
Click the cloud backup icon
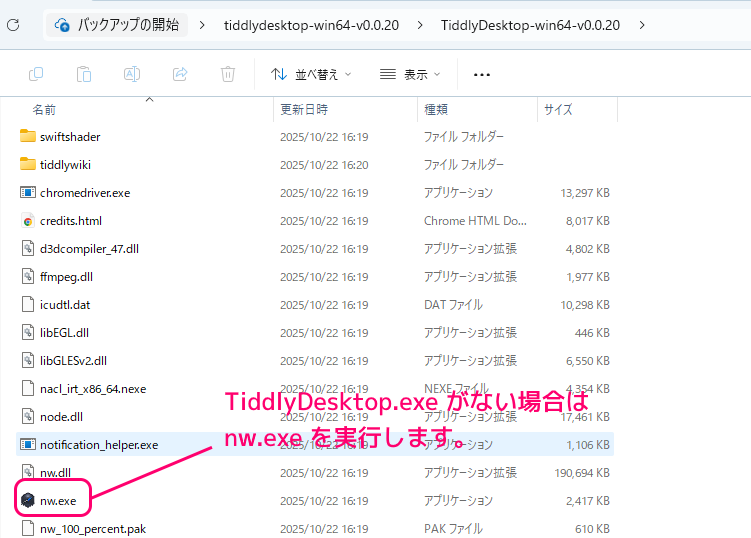tap(62, 24)
